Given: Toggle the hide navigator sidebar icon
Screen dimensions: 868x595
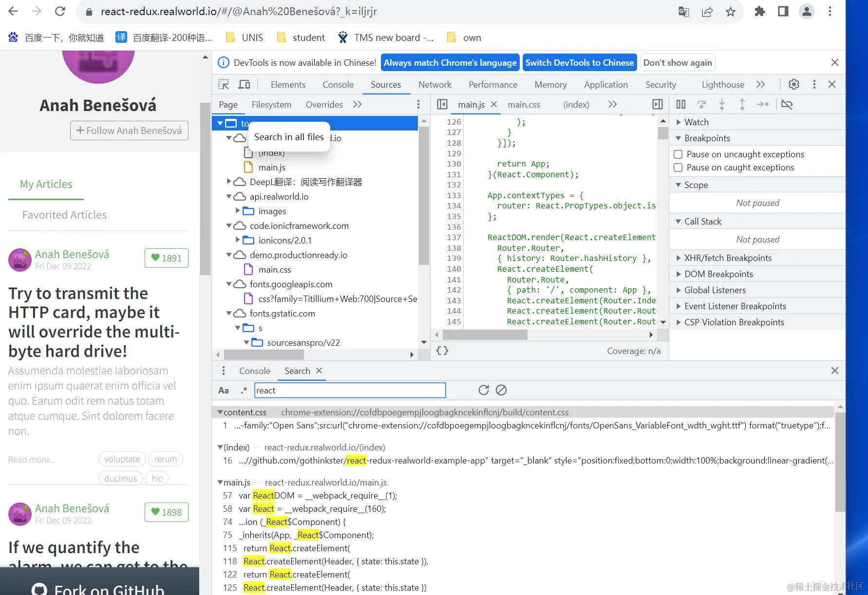Looking at the screenshot, I should pyautogui.click(x=442, y=104).
